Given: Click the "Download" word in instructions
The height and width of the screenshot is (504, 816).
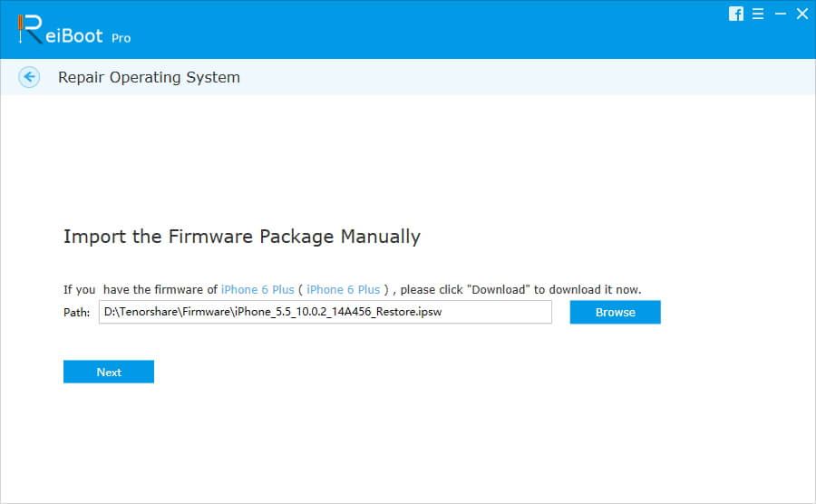Looking at the screenshot, I should 498,290.
